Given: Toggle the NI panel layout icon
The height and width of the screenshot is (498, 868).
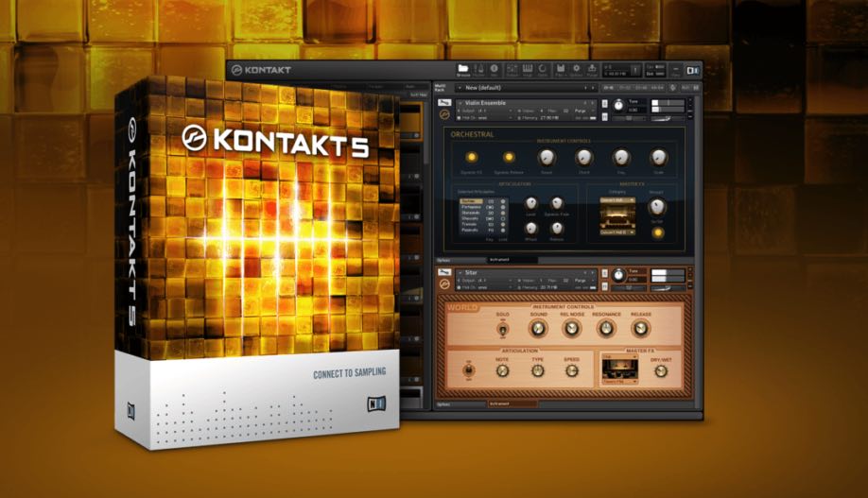Looking at the screenshot, I should [692, 70].
